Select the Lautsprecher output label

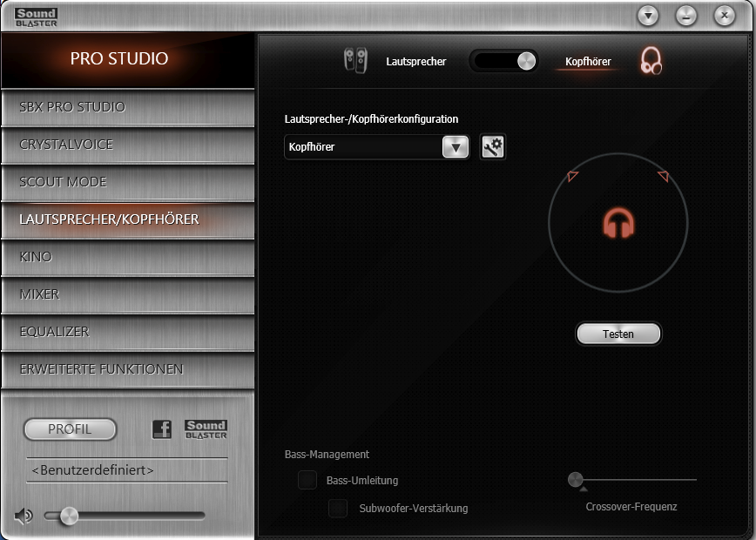(x=416, y=62)
